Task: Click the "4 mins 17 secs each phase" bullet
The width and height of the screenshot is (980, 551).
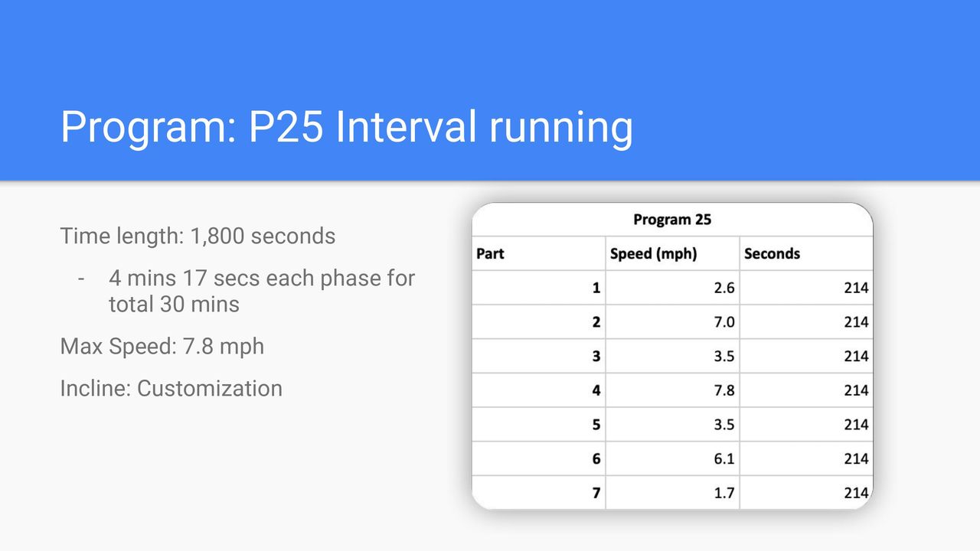Action: coord(262,291)
